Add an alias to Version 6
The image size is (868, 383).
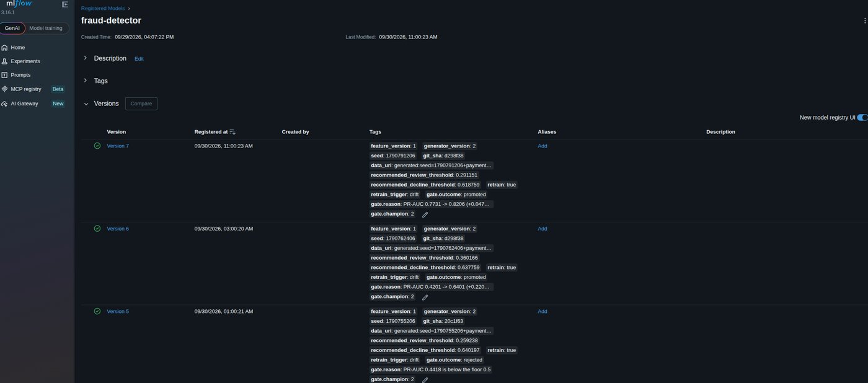point(542,229)
